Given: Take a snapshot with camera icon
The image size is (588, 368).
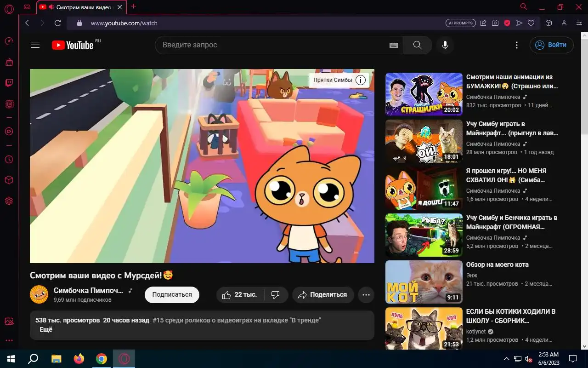Looking at the screenshot, I should 495,23.
